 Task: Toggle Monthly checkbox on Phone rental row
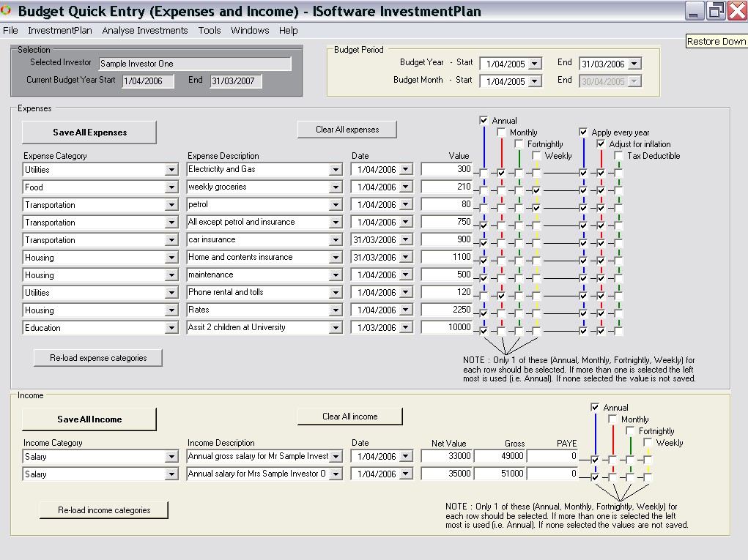click(501, 296)
